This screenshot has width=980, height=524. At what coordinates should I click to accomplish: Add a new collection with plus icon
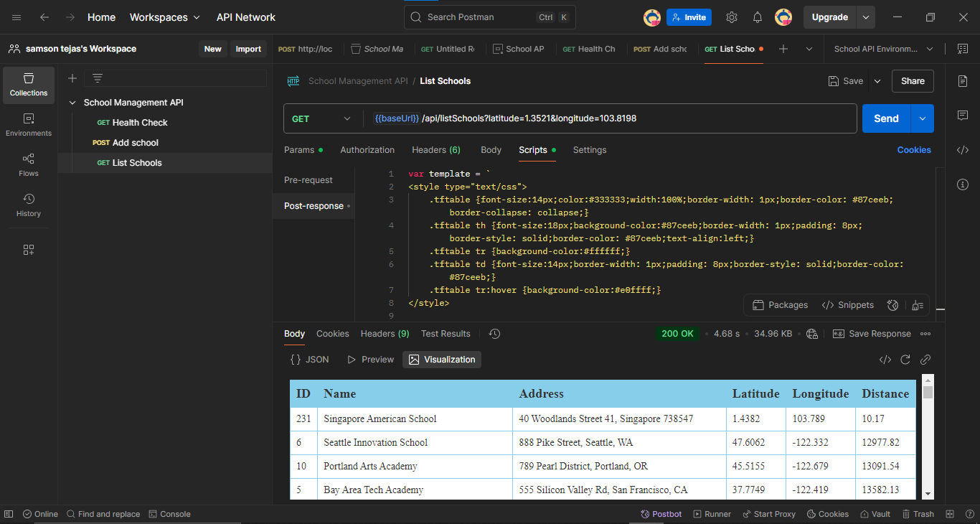pyautogui.click(x=72, y=78)
